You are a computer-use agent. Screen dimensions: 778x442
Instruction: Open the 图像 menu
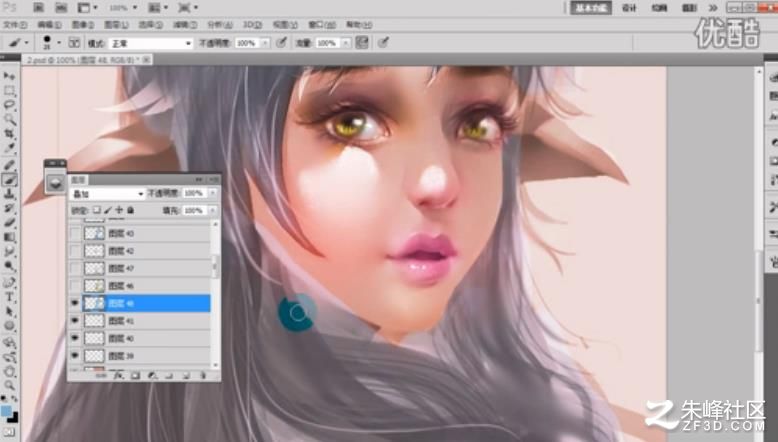(83, 25)
